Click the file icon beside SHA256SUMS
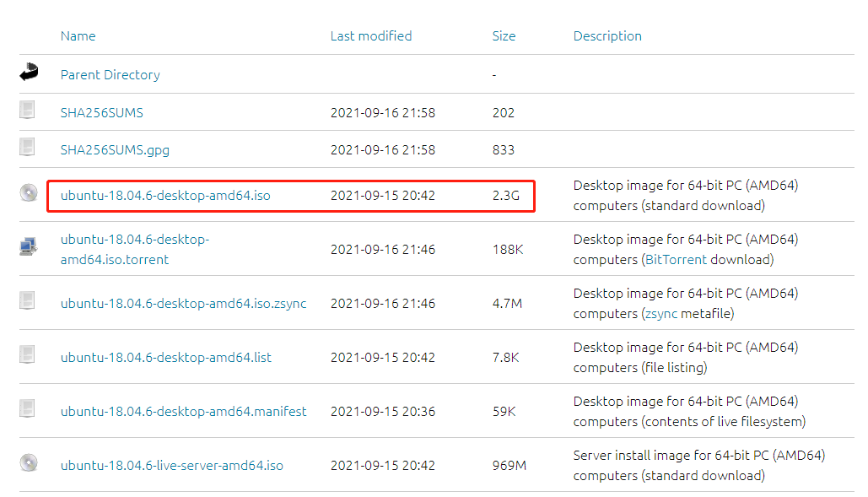 (x=28, y=110)
